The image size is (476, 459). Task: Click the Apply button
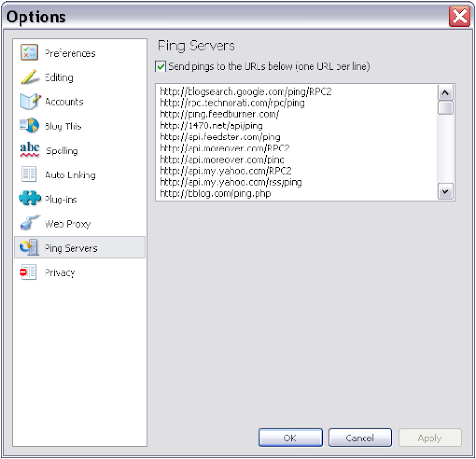pyautogui.click(x=430, y=438)
